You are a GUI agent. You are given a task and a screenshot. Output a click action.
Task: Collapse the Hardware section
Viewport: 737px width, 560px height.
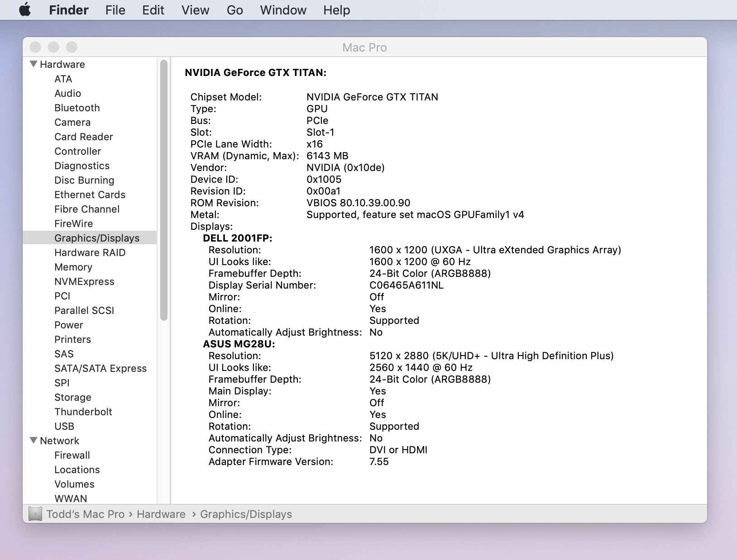pos(33,64)
